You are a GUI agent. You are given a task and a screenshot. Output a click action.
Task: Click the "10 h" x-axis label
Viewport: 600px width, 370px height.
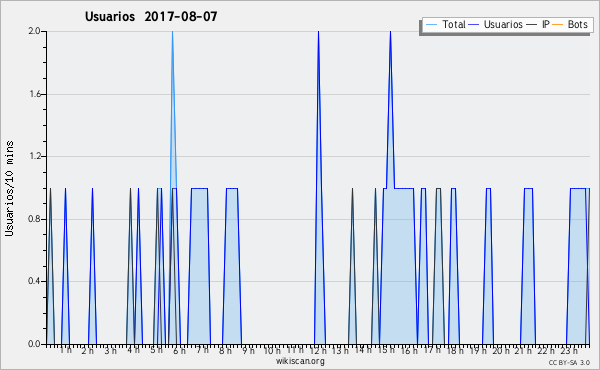click(x=272, y=350)
